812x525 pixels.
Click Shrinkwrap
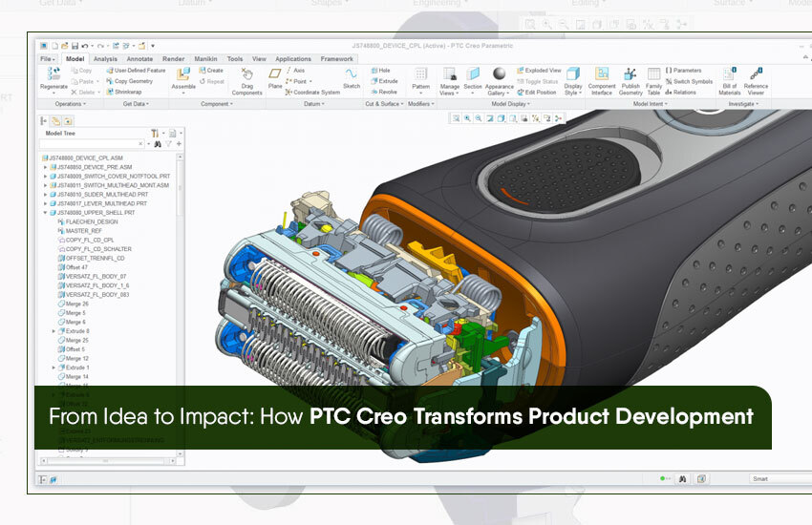(124, 92)
